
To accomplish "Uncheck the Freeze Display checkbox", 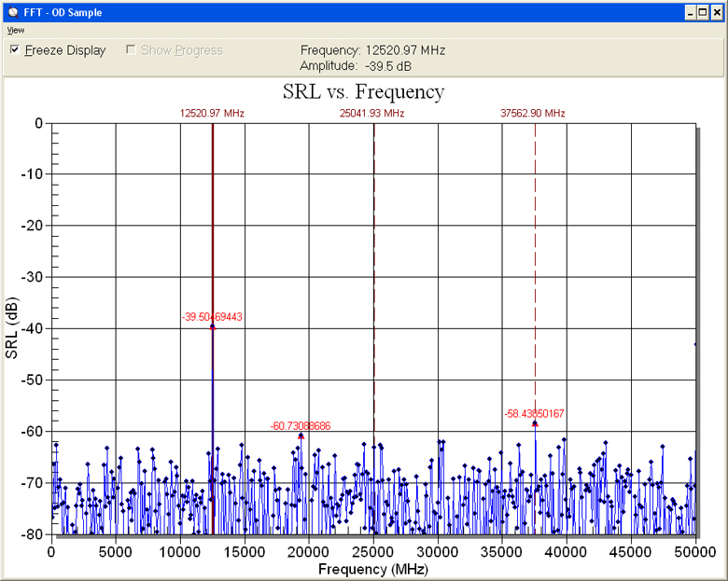I will coord(16,50).
